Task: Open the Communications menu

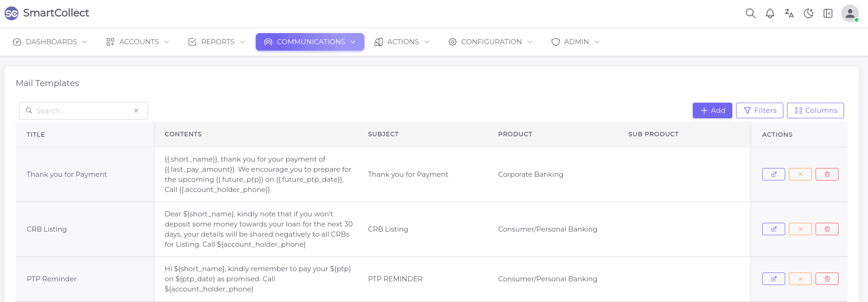Action: point(310,42)
